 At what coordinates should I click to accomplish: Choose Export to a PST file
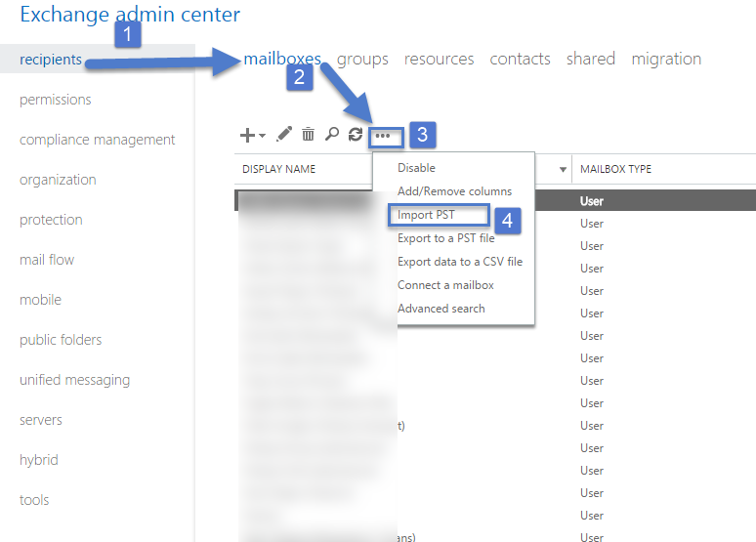pos(446,238)
